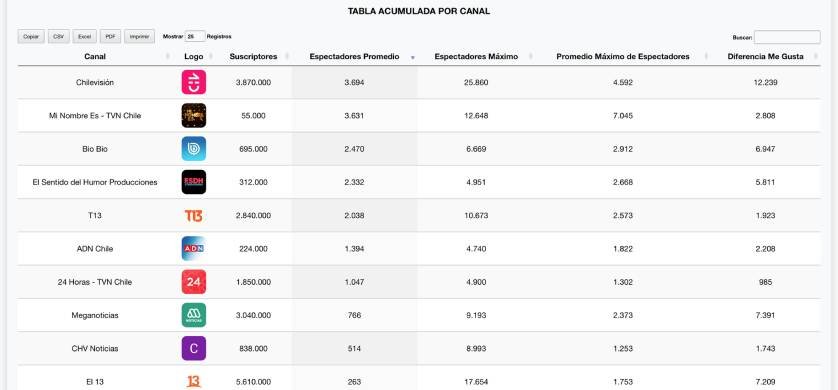This screenshot has width=838, height=390.
Task: Sort by Canal column header
Action: (95, 57)
